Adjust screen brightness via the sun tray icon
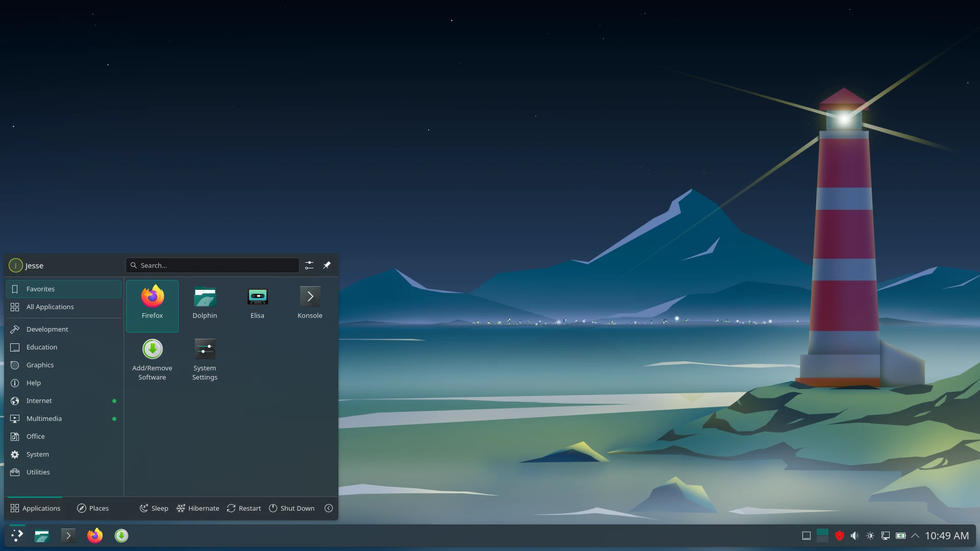Screen dimensions: 980x551 pyautogui.click(x=871, y=536)
